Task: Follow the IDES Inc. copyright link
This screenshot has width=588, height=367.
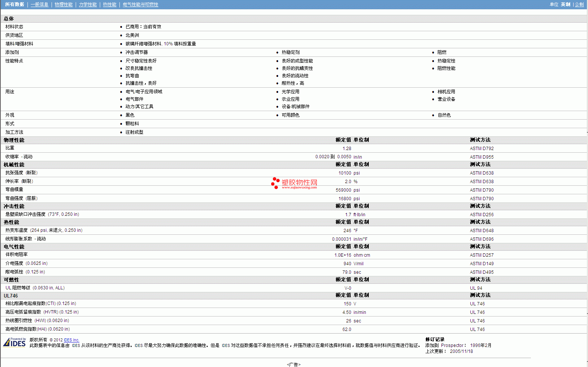Action: (x=72, y=340)
